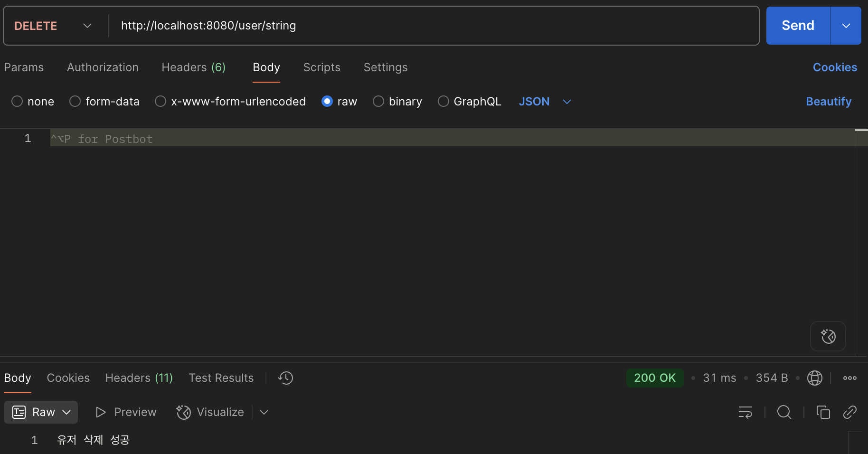
Task: Expand the Send button options arrow
Action: coord(846,26)
